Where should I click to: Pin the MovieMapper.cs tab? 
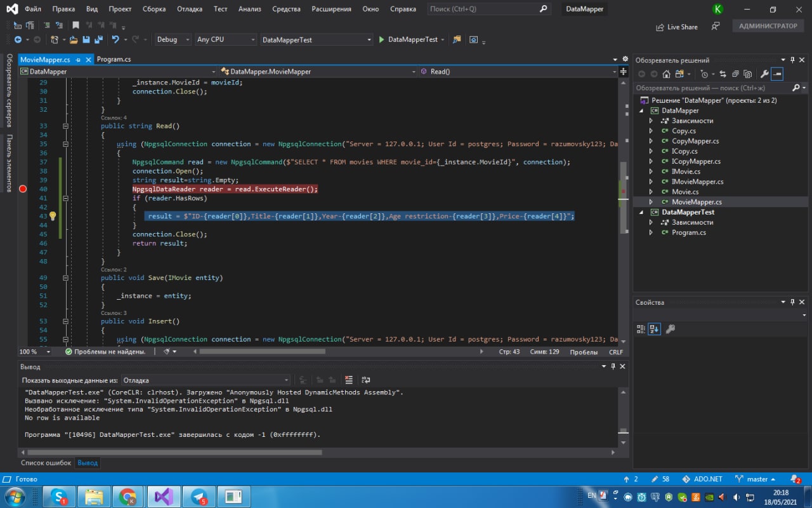(78, 59)
